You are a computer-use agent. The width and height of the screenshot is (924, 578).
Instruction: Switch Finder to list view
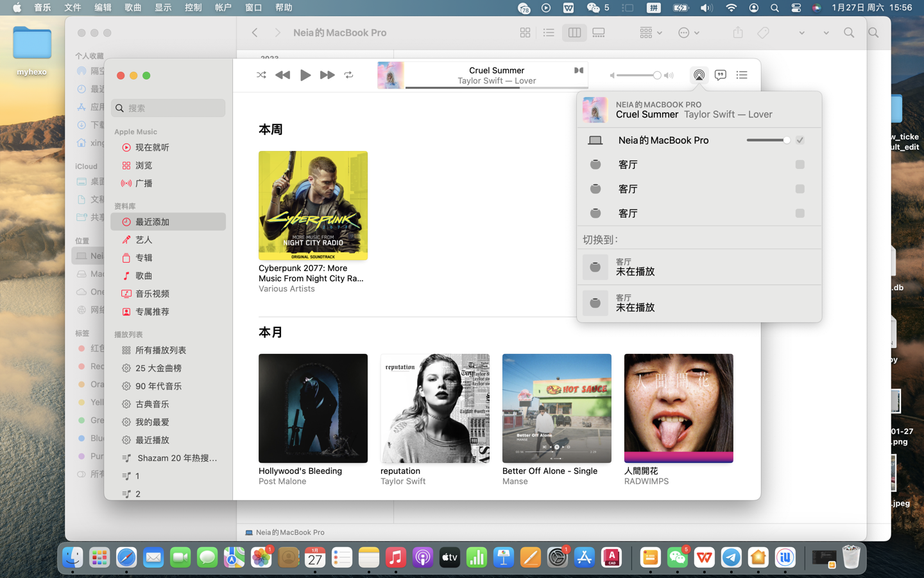pos(549,33)
